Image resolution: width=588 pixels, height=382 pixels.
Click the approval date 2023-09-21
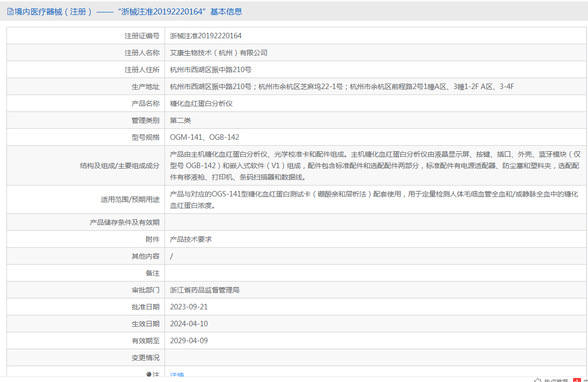click(x=189, y=307)
